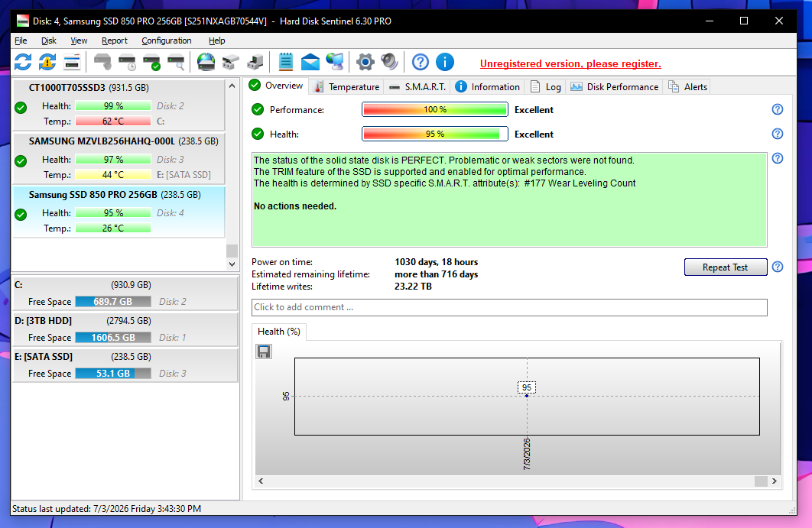Viewport: 812px width, 528px height.
Task: Click the speaker sound icon in toolbar
Action: pos(389,62)
